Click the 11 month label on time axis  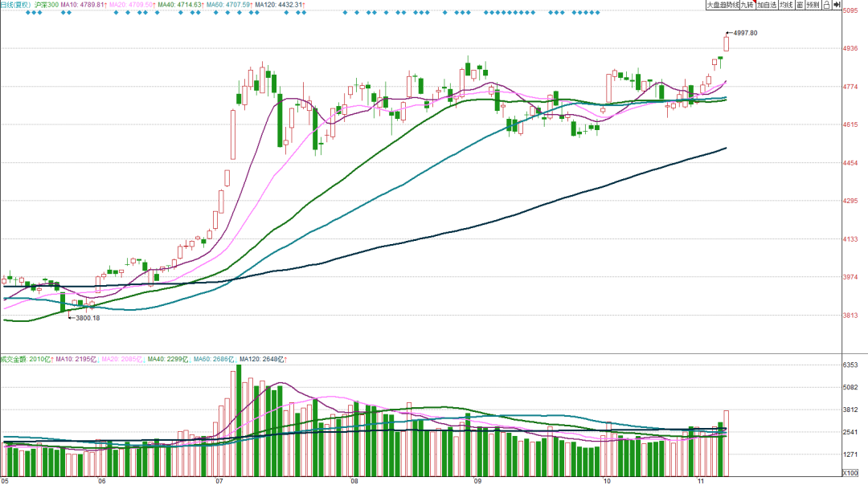701,481
